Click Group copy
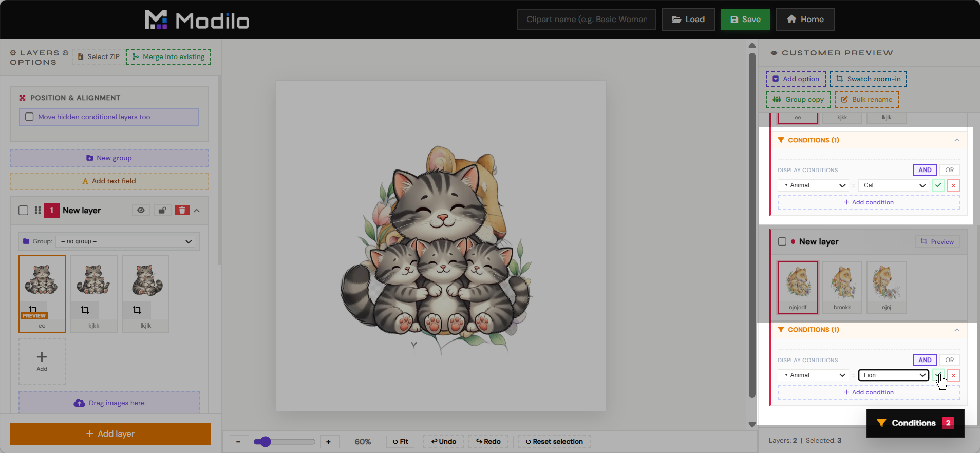Viewport: 980px width, 453px height. tap(799, 100)
